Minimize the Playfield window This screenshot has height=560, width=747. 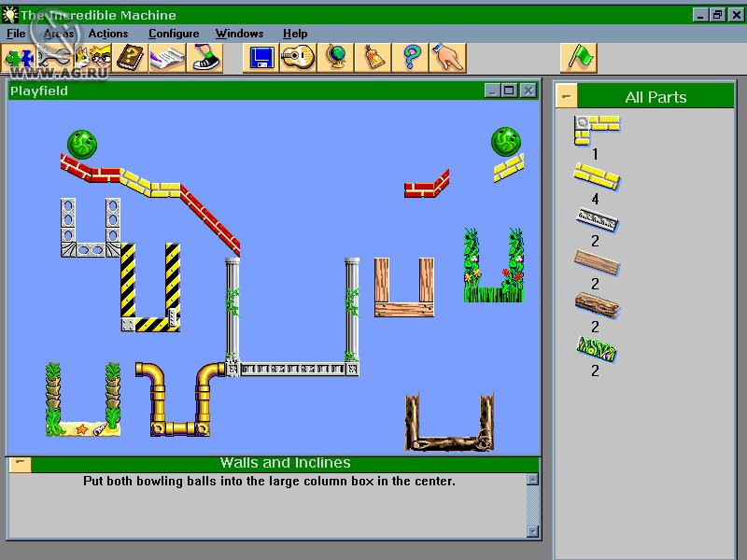[492, 91]
